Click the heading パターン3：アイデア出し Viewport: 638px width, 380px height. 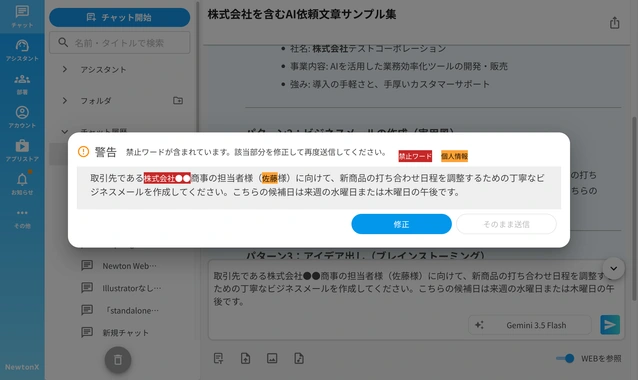click(365, 255)
